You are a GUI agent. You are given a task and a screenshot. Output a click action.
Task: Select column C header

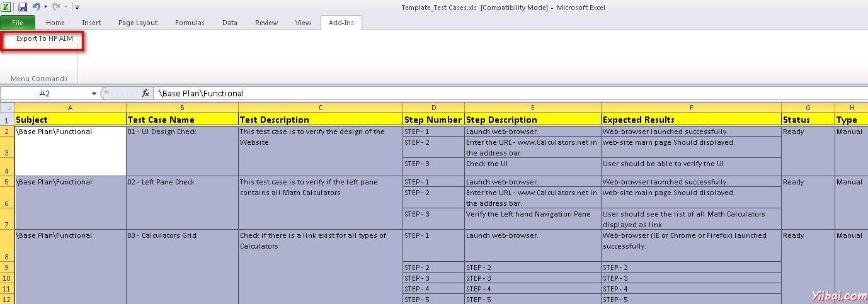(x=321, y=108)
